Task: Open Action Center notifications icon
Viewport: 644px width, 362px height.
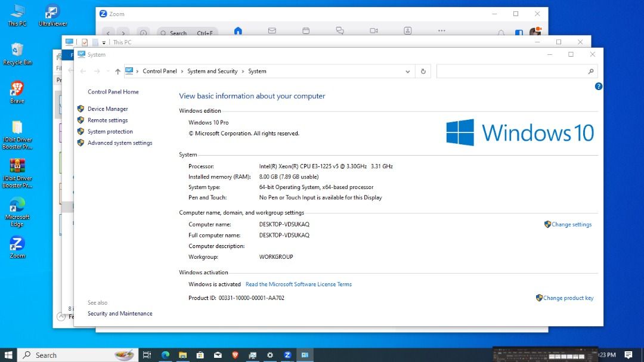Action: coord(628,355)
